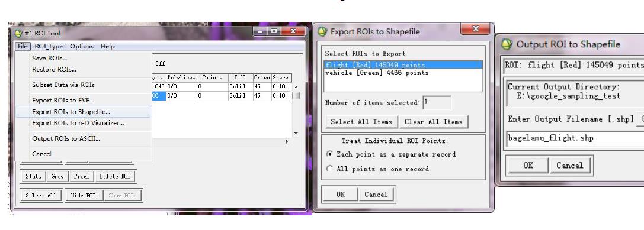The height and width of the screenshot is (230, 644).
Task: Close the ROI Tool window
Action: (x=293, y=31)
